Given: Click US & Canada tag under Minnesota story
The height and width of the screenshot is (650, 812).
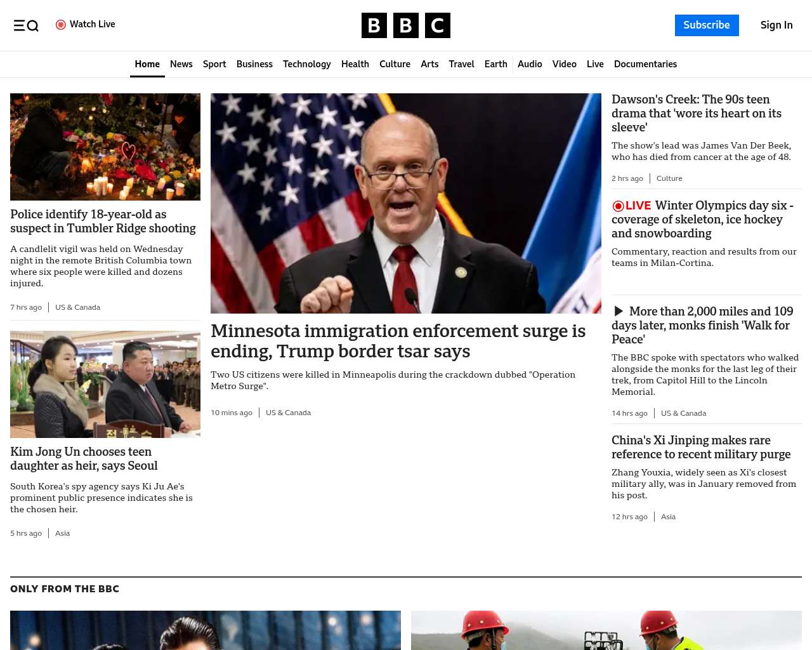Looking at the screenshot, I should pos(288,413).
